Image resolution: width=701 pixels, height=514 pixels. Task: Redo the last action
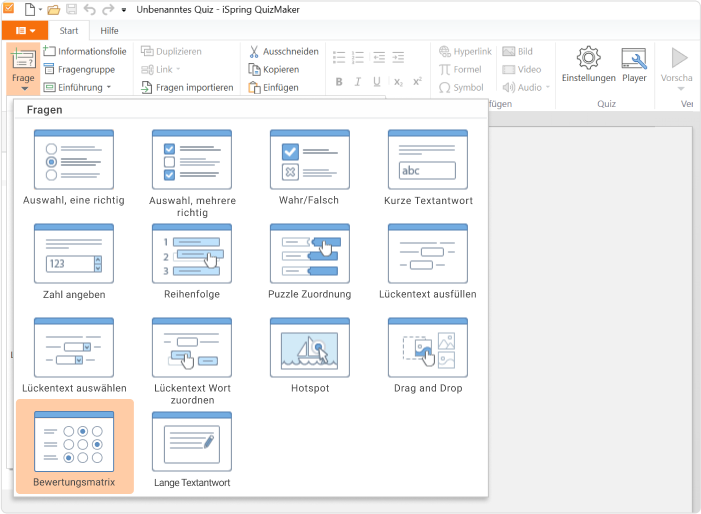pos(108,9)
